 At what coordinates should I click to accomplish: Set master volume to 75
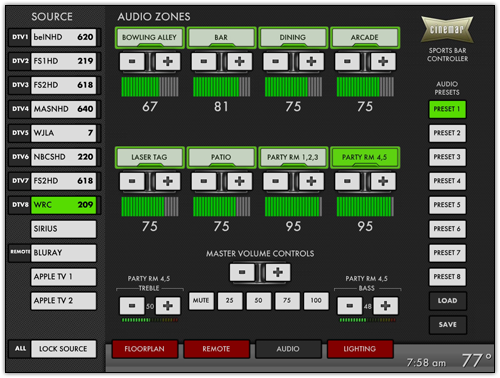287,301
